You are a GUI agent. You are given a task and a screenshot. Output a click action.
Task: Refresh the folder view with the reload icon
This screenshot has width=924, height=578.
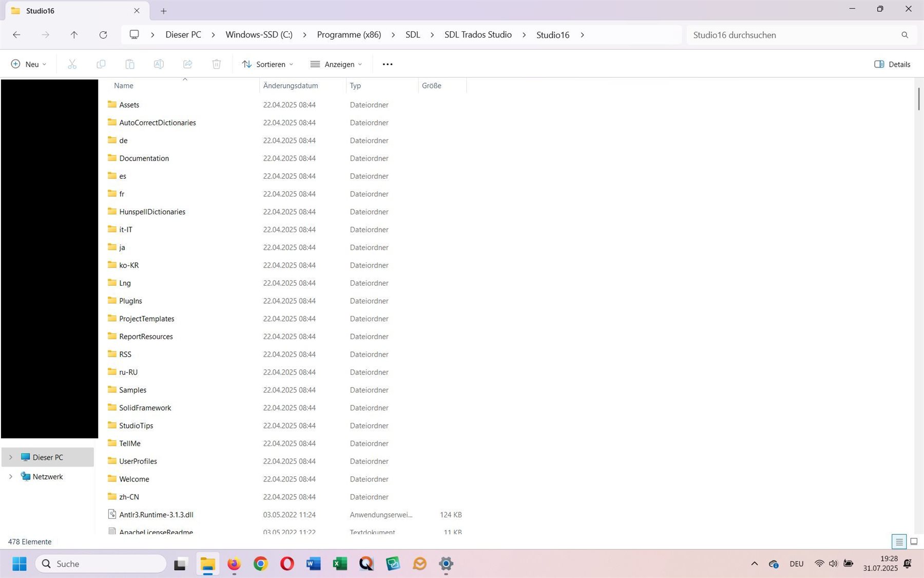click(103, 34)
